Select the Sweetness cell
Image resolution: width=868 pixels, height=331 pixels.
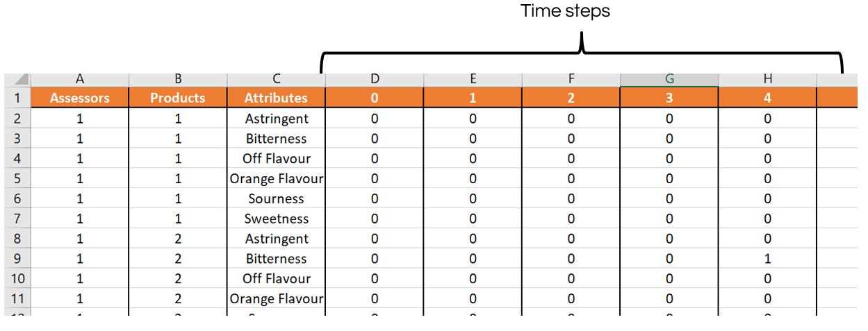click(x=277, y=219)
